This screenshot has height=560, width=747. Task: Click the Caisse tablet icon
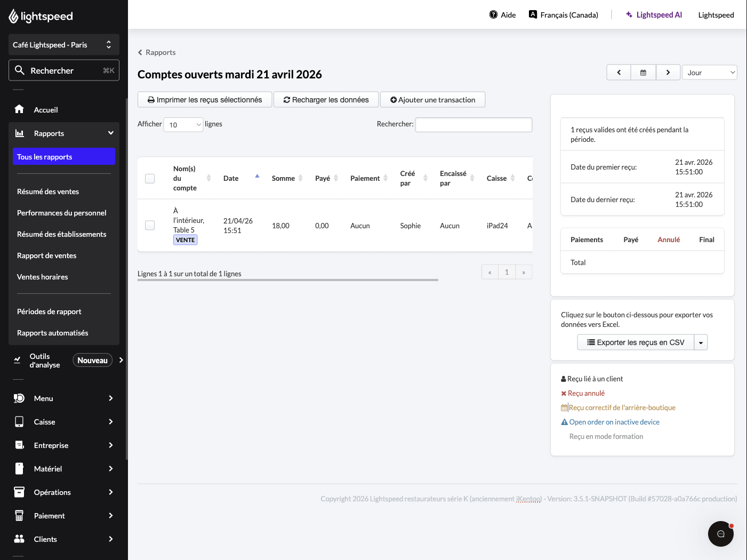coord(19,422)
